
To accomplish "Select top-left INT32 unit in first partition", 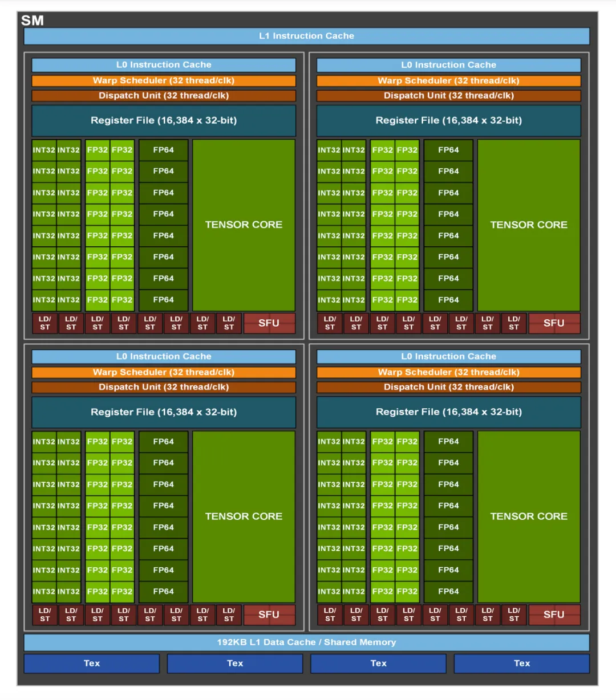I will coord(44,150).
